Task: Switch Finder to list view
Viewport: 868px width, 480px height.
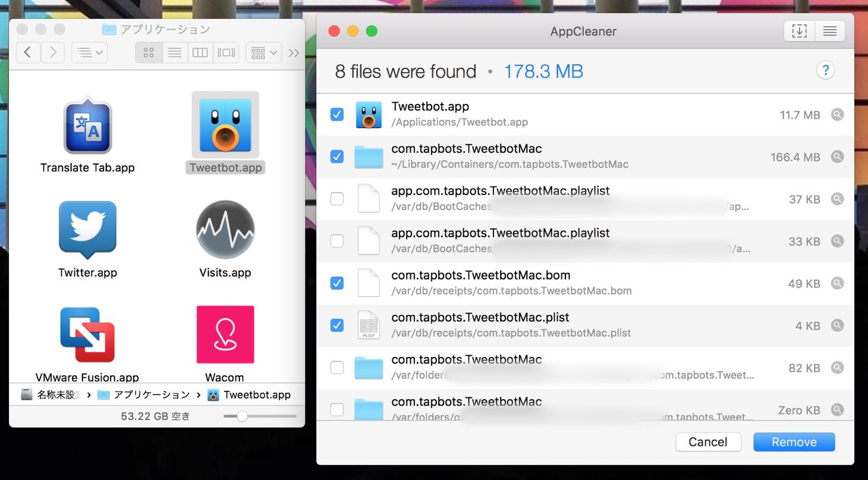Action: click(175, 53)
